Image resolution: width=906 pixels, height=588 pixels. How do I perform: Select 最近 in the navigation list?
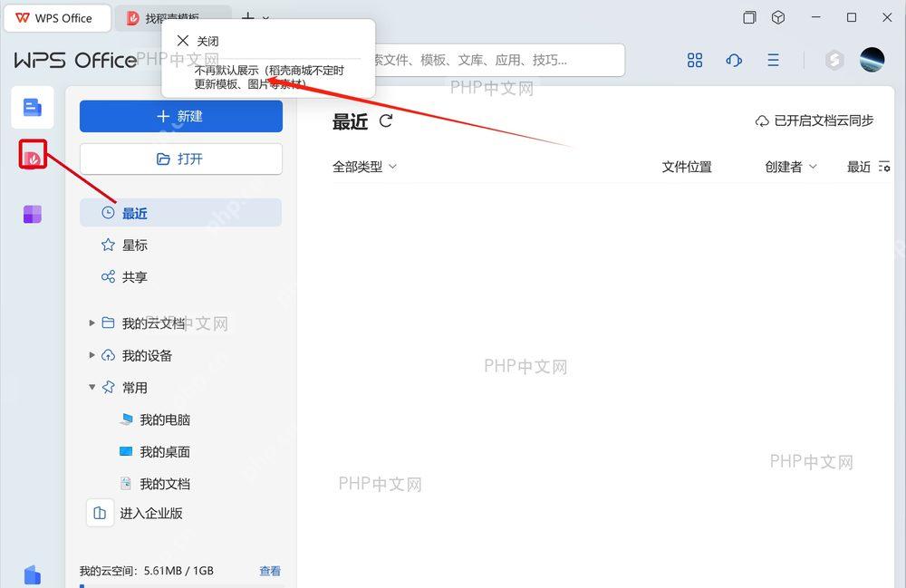(x=181, y=213)
